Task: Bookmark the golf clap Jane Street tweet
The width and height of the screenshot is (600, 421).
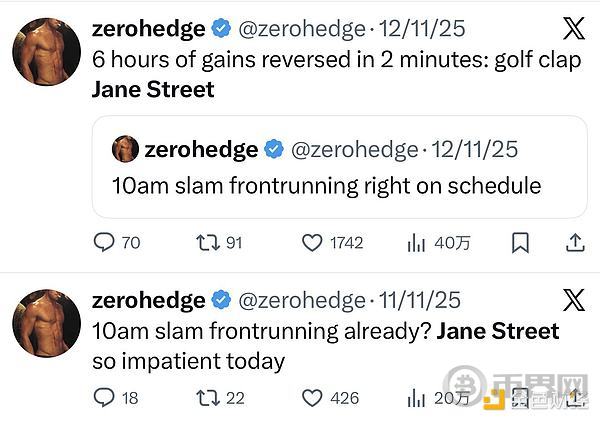Action: pyautogui.click(x=520, y=242)
